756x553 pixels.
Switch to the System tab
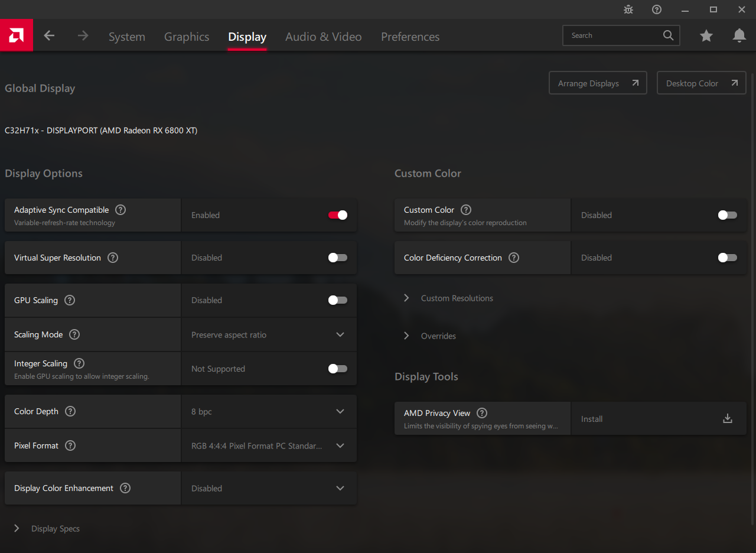tap(127, 37)
